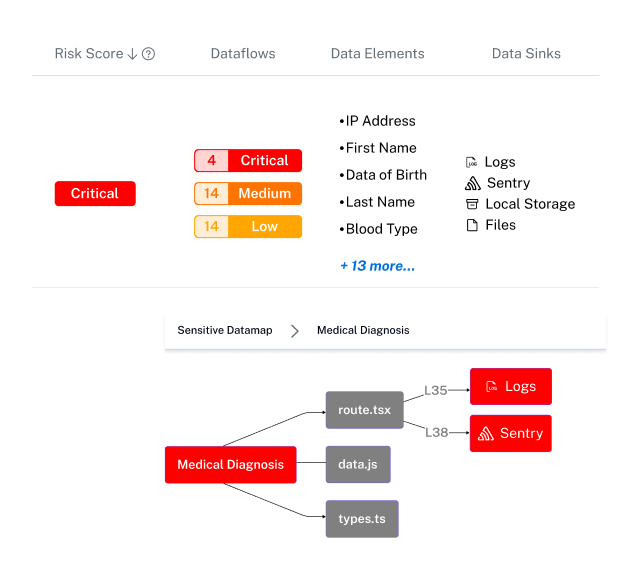The width and height of the screenshot is (631, 563).
Task: Click the Risk Score help question icon
Action: 149,54
